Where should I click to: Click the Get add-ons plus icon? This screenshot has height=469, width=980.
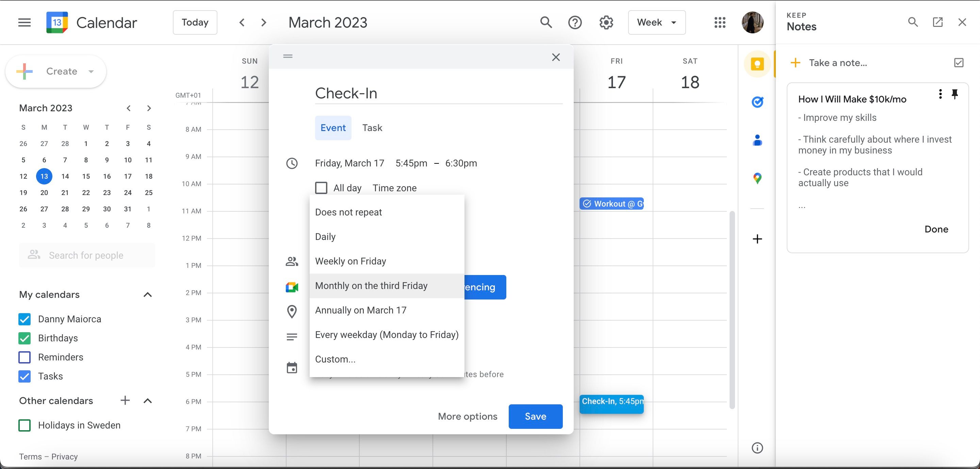pyautogui.click(x=757, y=239)
